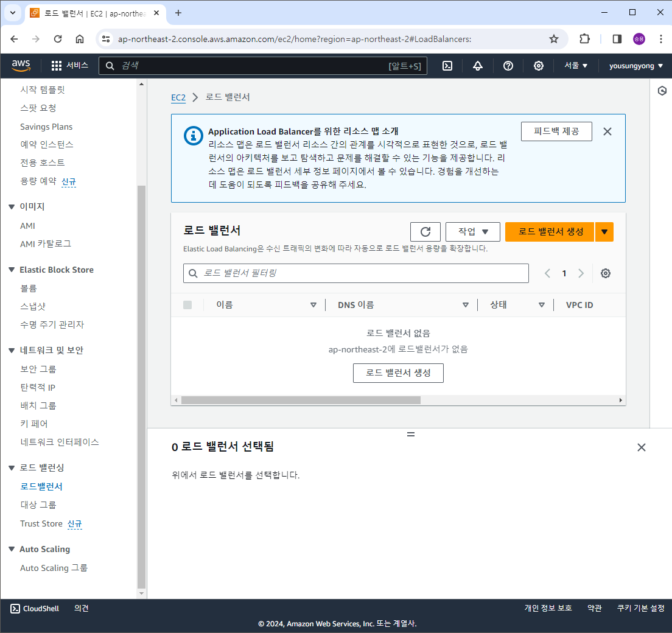Sort by the 이름 column arrow
The width and height of the screenshot is (672, 633).
tap(313, 305)
